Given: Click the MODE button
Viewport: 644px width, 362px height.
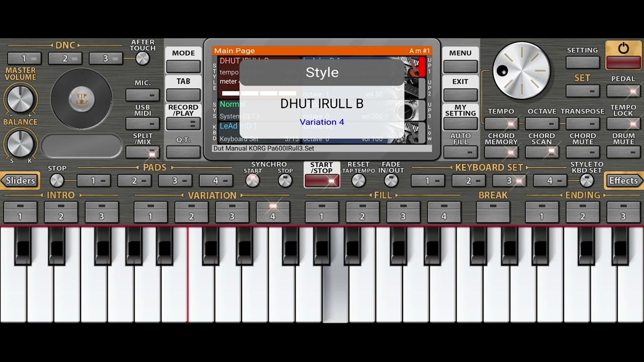Looking at the screenshot, I should click(x=183, y=60).
